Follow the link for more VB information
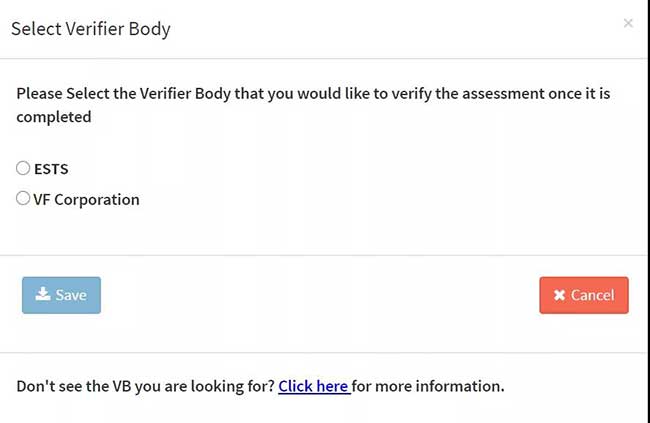Screen dimensions: 650x423 point(314,386)
